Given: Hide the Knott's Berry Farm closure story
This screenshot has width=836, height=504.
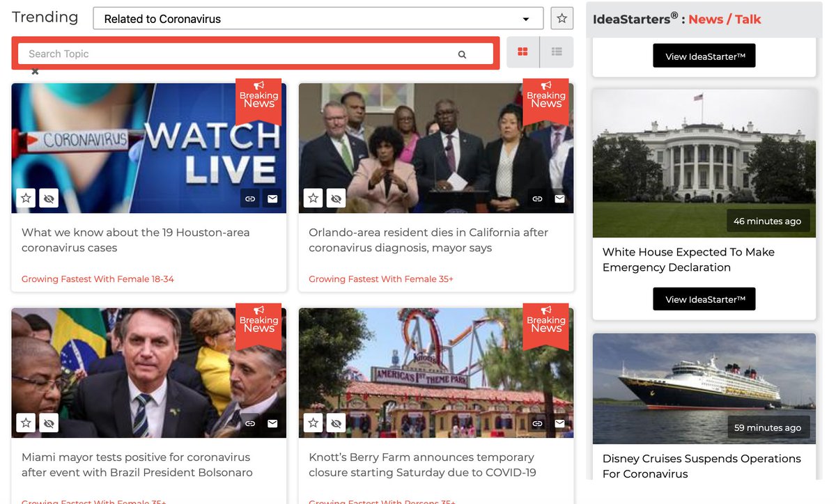Looking at the screenshot, I should [336, 423].
